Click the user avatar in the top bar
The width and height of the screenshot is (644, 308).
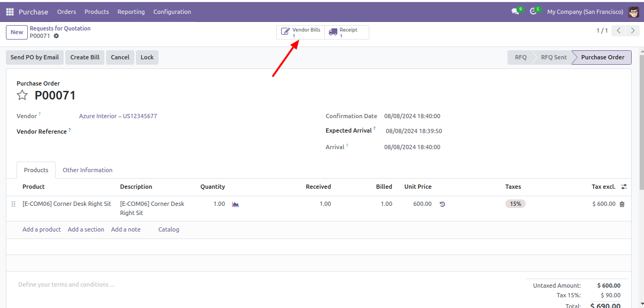(633, 12)
